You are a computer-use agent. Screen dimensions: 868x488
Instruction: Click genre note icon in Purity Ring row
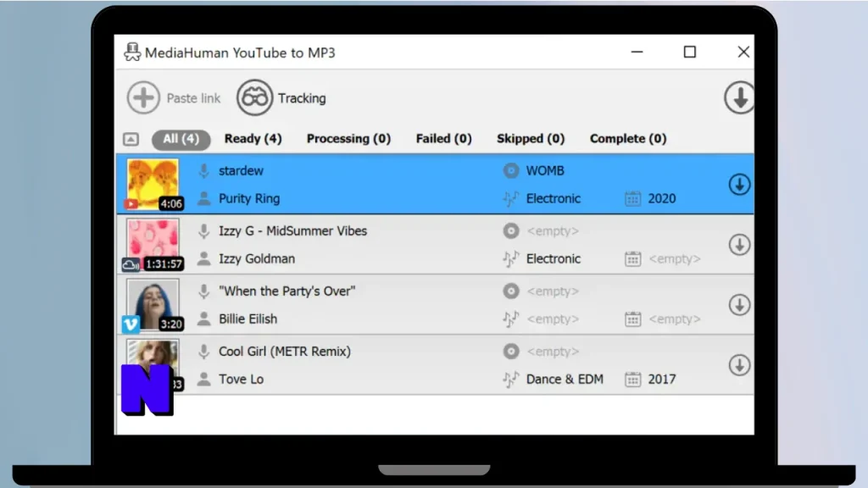pos(511,198)
